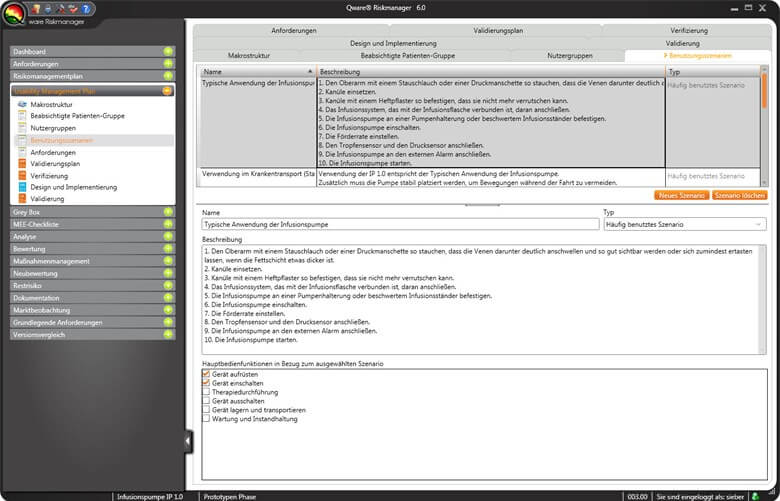Expand the Risikomanagementplan sidebar section

pyautogui.click(x=168, y=76)
